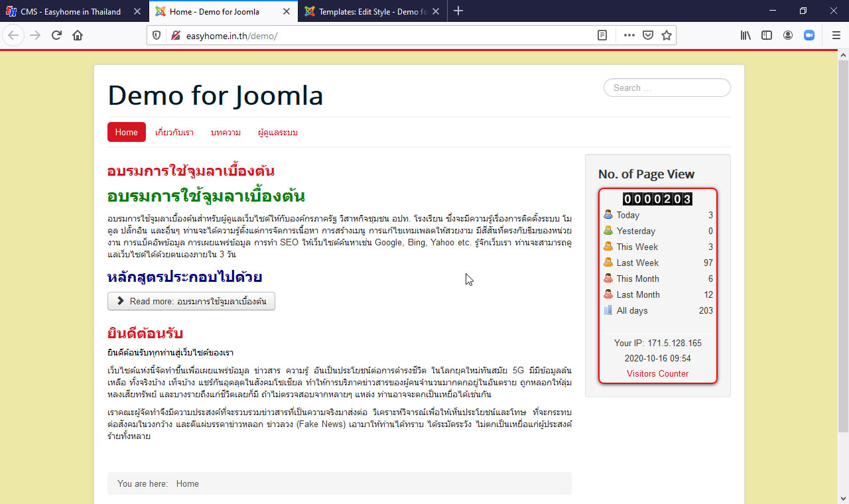The height and width of the screenshot is (504, 849).
Task: Reload the current page
Action: click(56, 36)
